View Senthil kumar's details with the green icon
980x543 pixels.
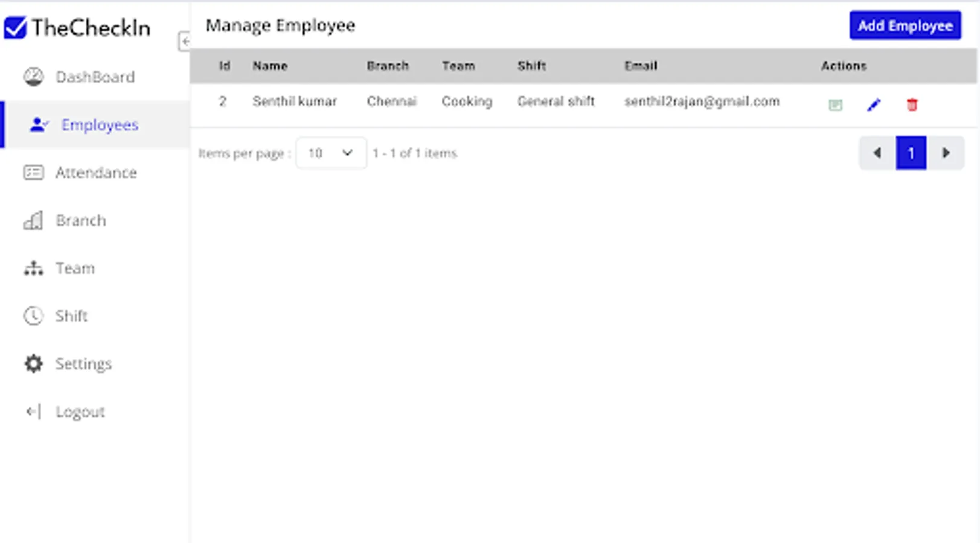[835, 104]
